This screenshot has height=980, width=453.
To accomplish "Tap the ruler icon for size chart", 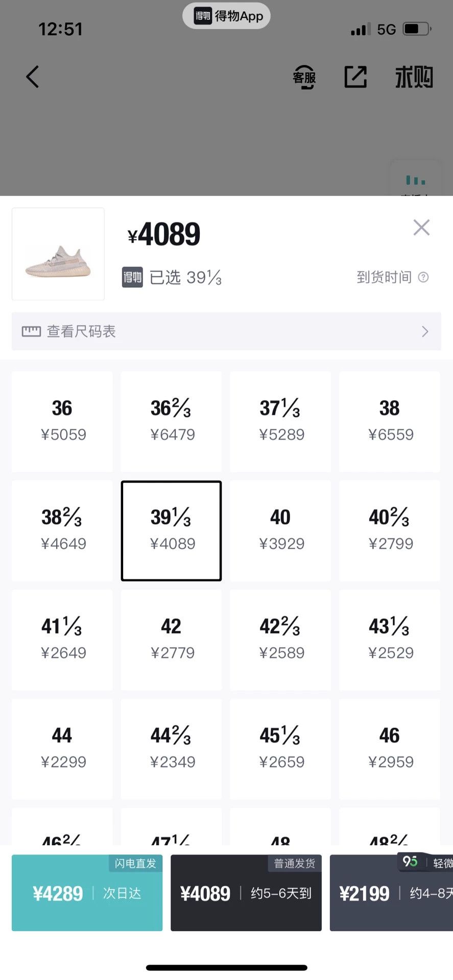I will (31, 332).
